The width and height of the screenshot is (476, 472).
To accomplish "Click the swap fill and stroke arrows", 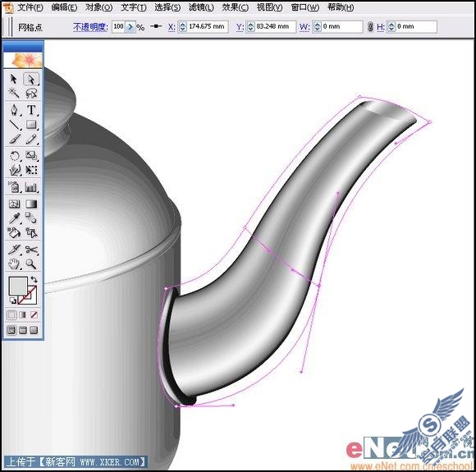I will (34, 279).
